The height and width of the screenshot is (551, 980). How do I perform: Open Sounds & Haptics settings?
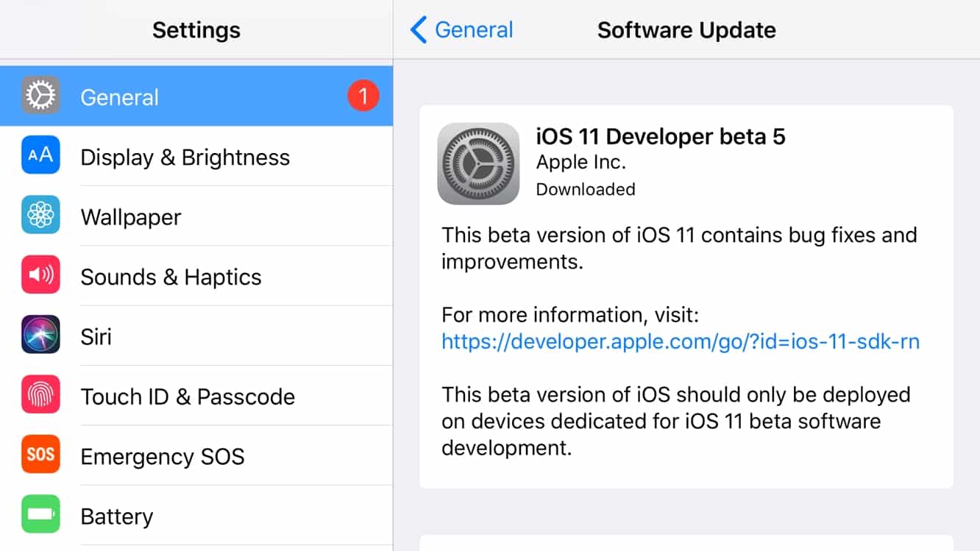click(x=171, y=277)
